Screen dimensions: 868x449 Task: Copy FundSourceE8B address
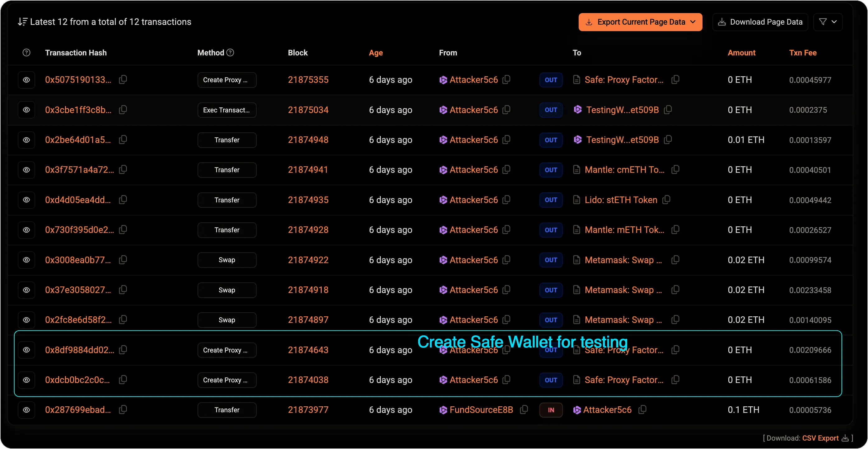(524, 410)
